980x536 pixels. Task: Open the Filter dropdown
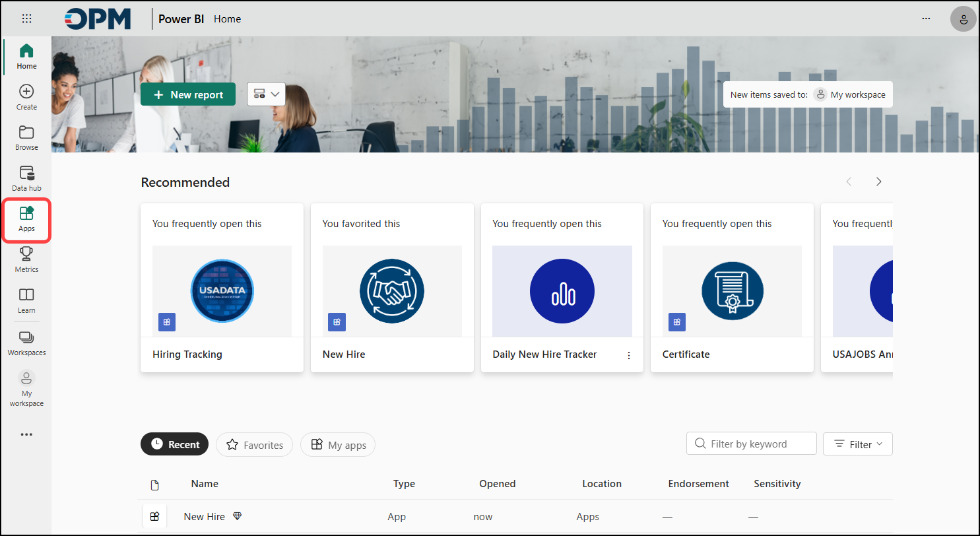click(858, 444)
